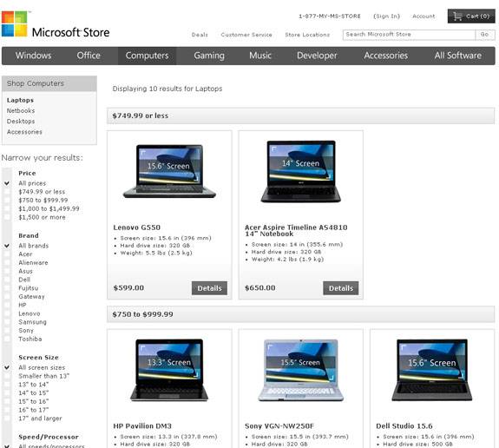499x448 pixels.
Task: Check the 13" to 14" filter
Action: [x=7, y=385]
